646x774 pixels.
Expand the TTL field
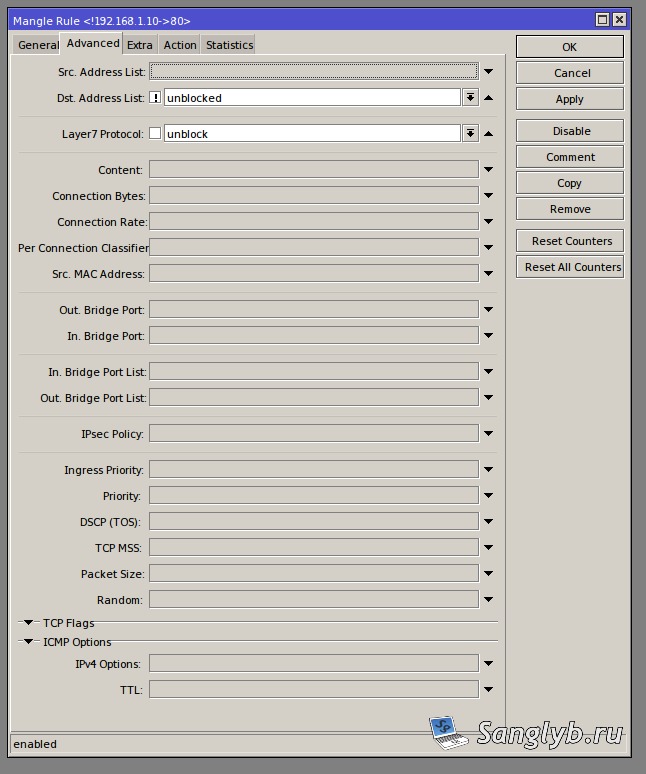[x=489, y=690]
